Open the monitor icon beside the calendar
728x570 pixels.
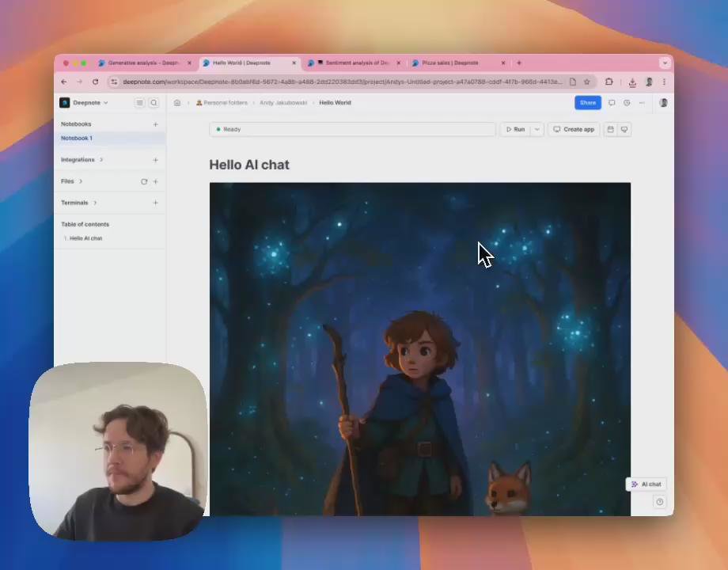coord(624,129)
